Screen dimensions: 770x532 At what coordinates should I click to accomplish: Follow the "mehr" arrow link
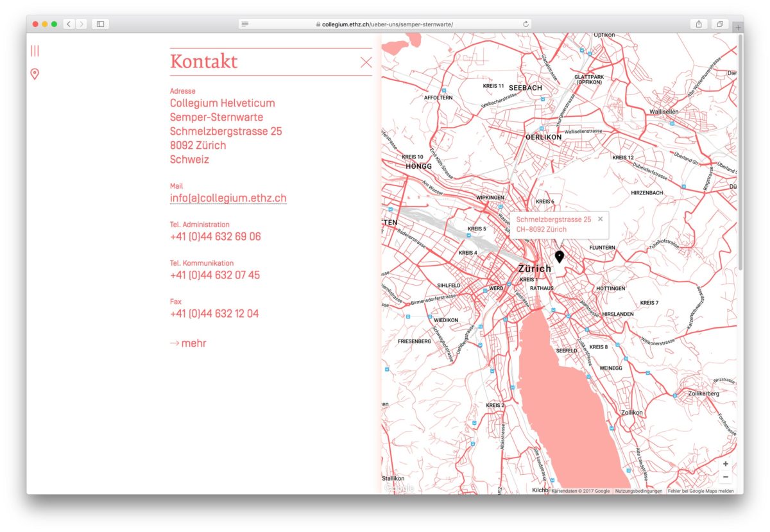[188, 343]
